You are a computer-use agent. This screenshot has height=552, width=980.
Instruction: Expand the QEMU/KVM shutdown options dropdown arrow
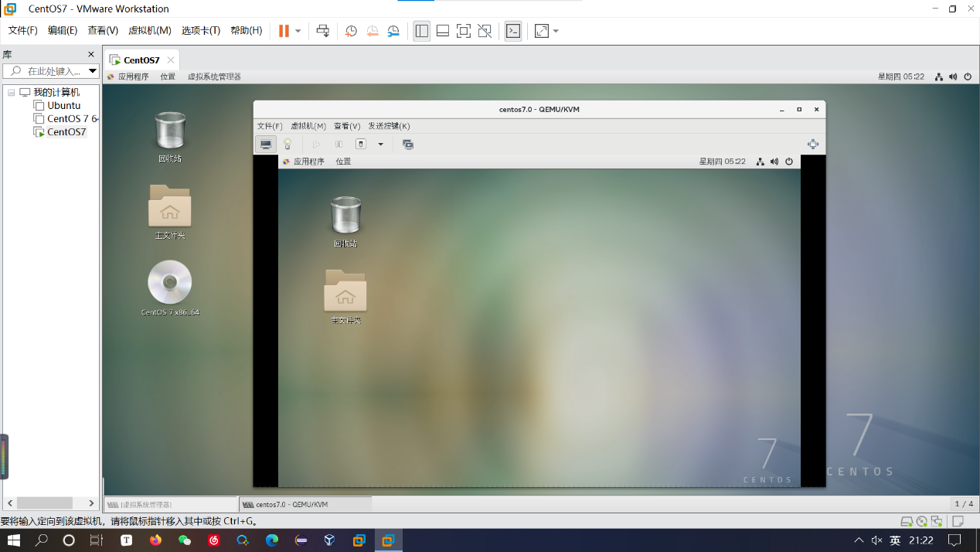pyautogui.click(x=380, y=144)
